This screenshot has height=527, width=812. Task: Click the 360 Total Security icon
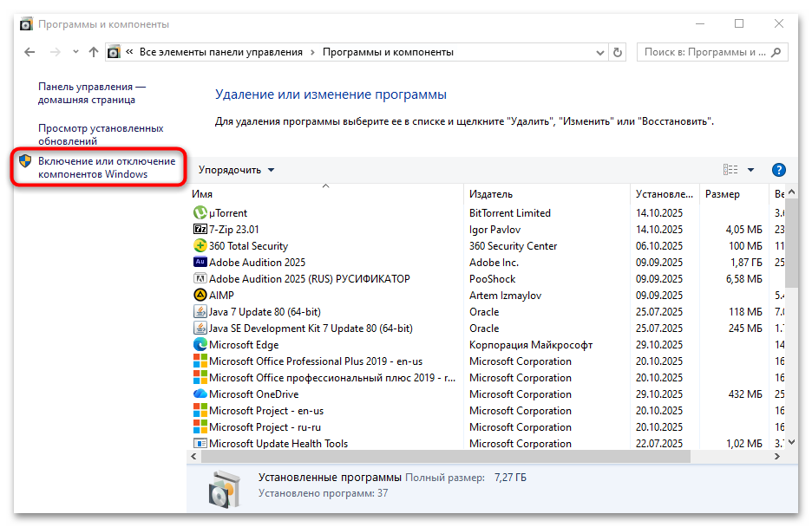coord(200,245)
